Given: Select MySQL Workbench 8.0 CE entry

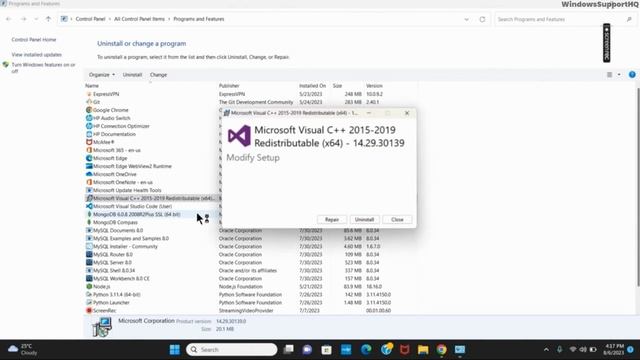Looking at the screenshot, I should [121, 278].
